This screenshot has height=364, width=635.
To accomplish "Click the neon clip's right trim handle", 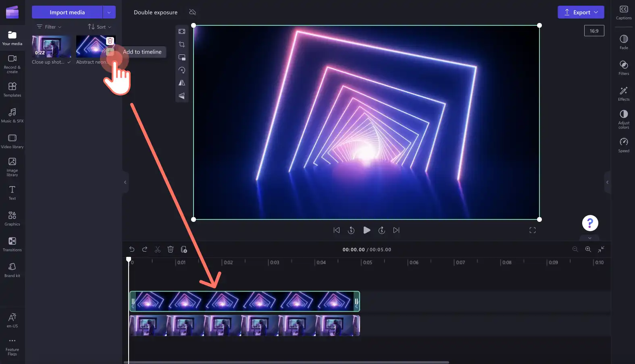I will pos(356,301).
